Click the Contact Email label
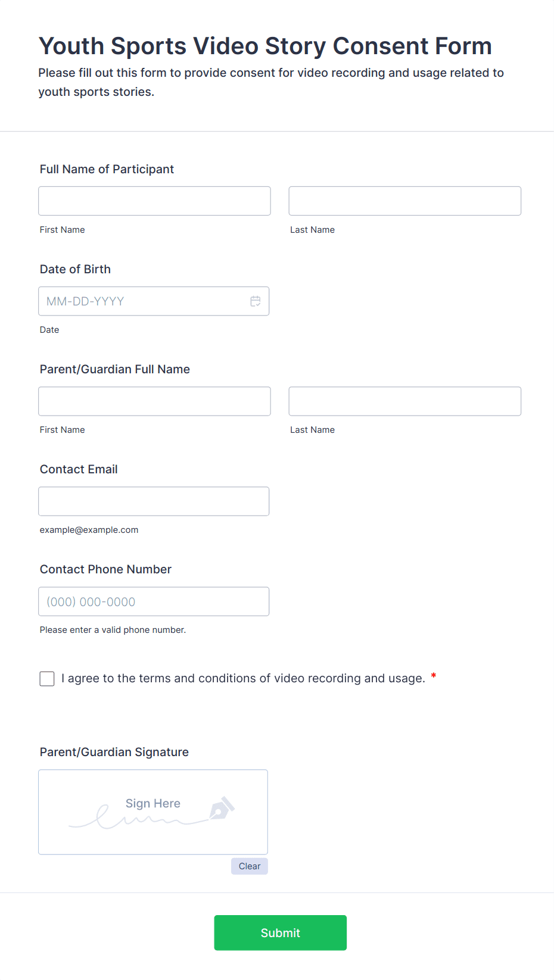Image resolution: width=554 pixels, height=980 pixels. (79, 469)
